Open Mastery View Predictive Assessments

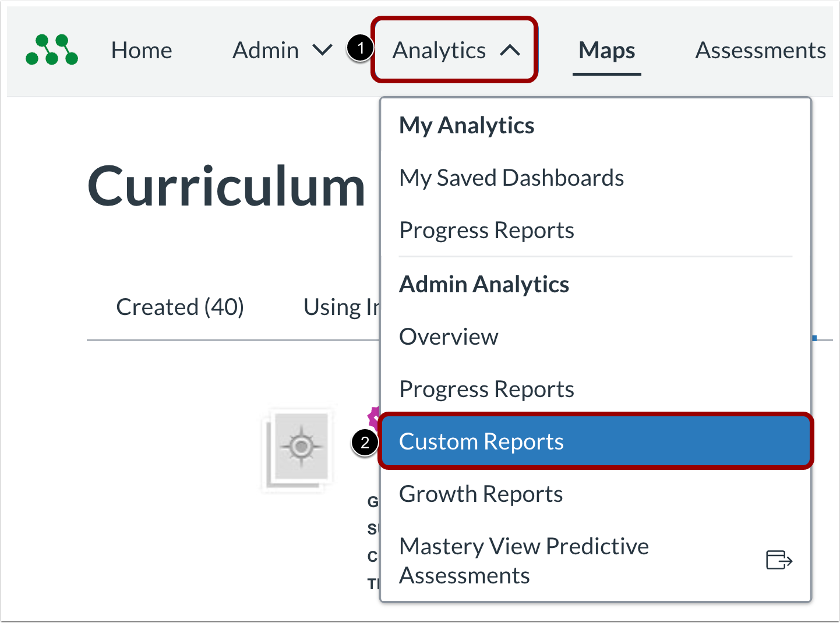click(523, 560)
